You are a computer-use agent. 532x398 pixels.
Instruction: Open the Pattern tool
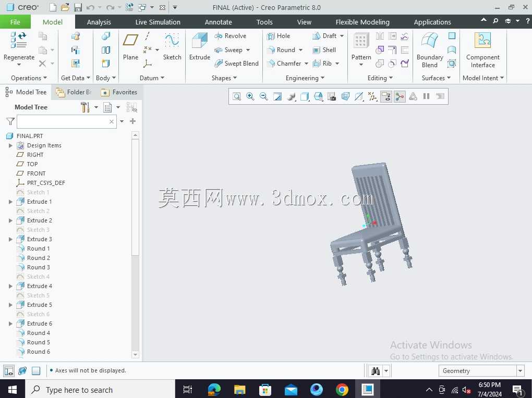(x=361, y=47)
